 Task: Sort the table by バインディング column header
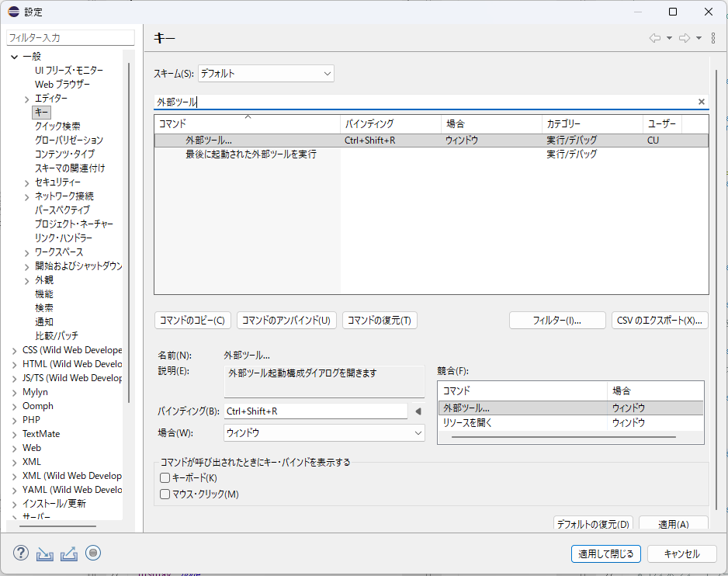[x=390, y=123]
